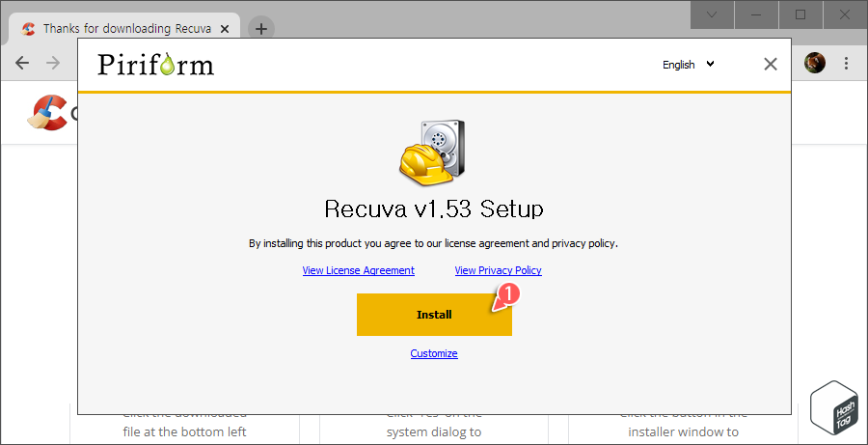Open the Chrome three-dot menu
Image resolution: width=868 pixels, height=445 pixels.
(846, 63)
